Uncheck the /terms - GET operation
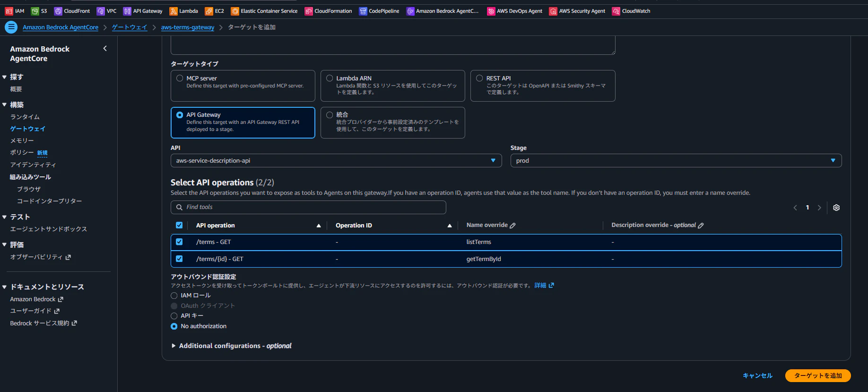 [x=179, y=242]
